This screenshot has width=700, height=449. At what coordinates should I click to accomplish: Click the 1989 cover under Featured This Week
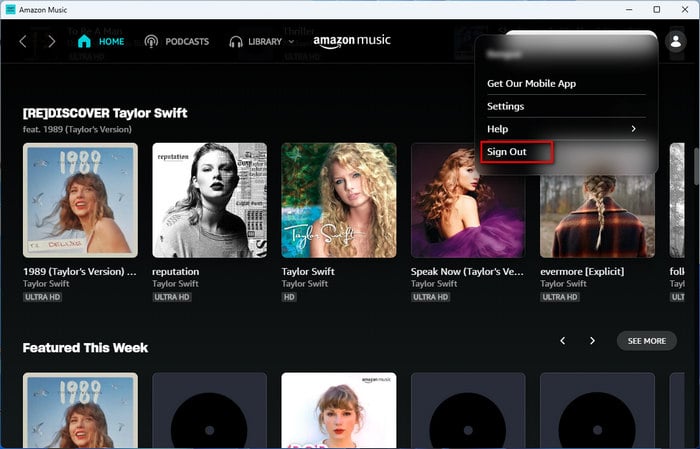point(80,410)
